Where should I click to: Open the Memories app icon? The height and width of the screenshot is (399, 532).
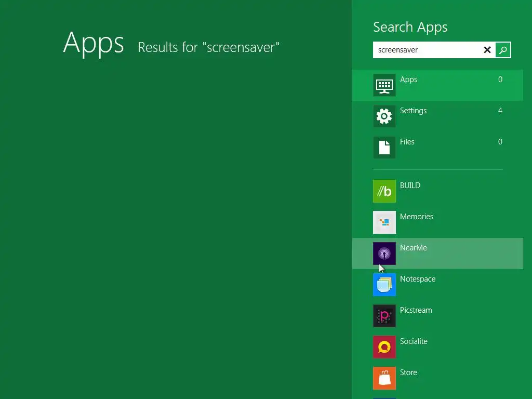point(384,222)
